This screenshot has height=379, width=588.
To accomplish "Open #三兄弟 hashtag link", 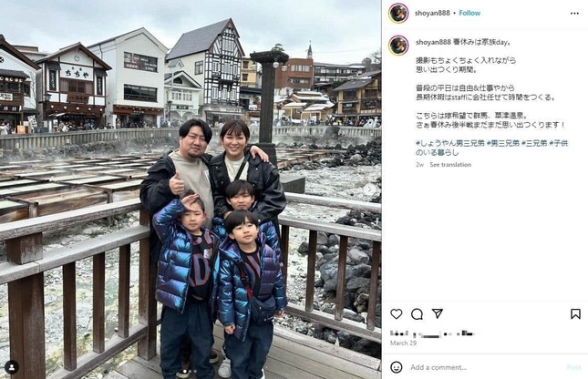I will (534, 143).
